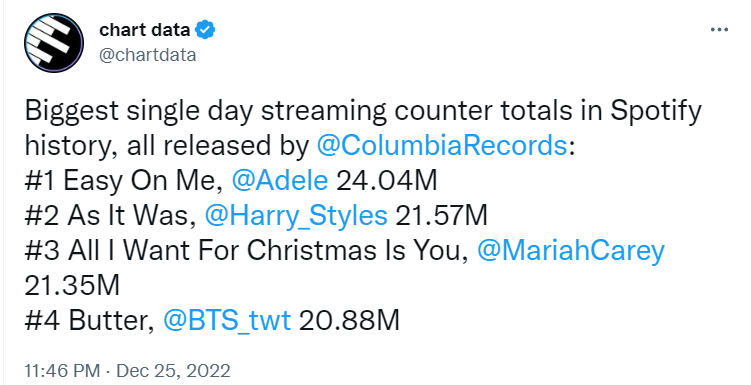751x385 pixels.
Task: Open the @BTS_twt mention link
Action: pos(227,320)
